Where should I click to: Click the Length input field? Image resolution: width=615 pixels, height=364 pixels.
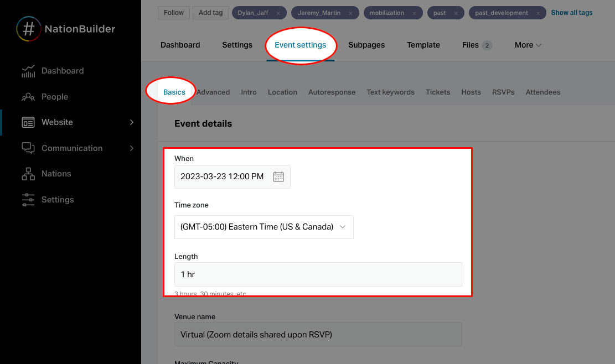point(318,274)
